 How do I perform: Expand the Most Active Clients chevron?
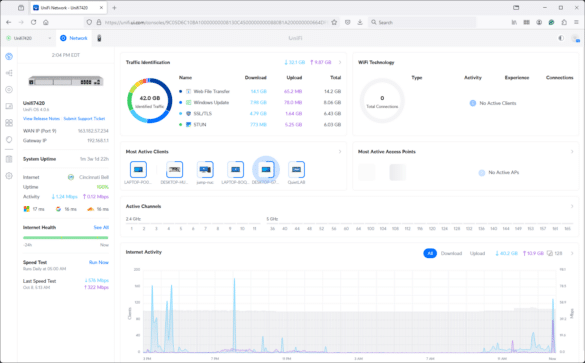(x=340, y=151)
